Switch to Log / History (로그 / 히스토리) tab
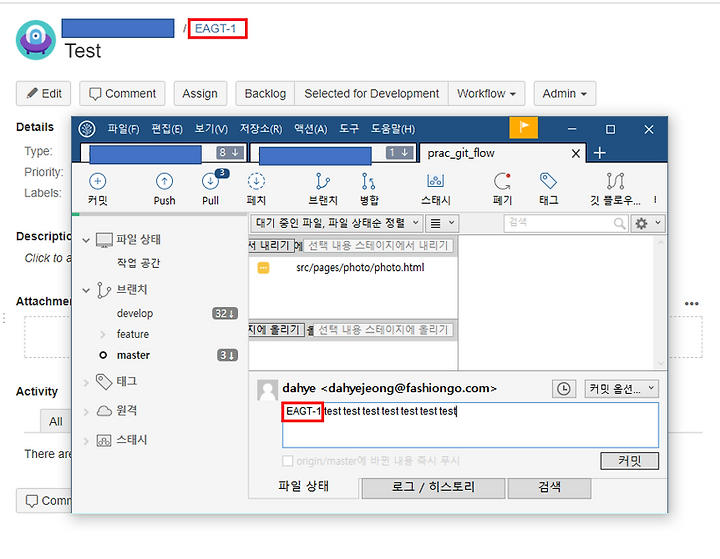Screen dimensions: 720x559 click(433, 488)
